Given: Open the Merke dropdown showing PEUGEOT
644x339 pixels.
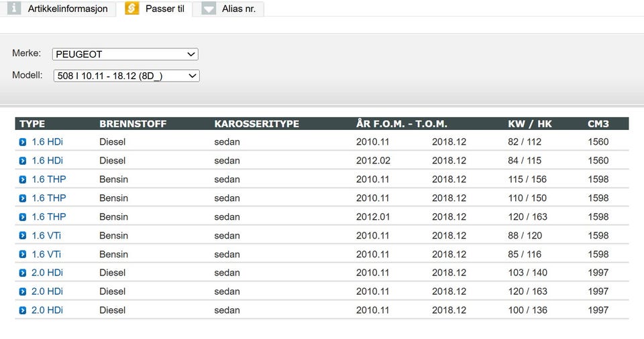Looking at the screenshot, I should (x=125, y=54).
